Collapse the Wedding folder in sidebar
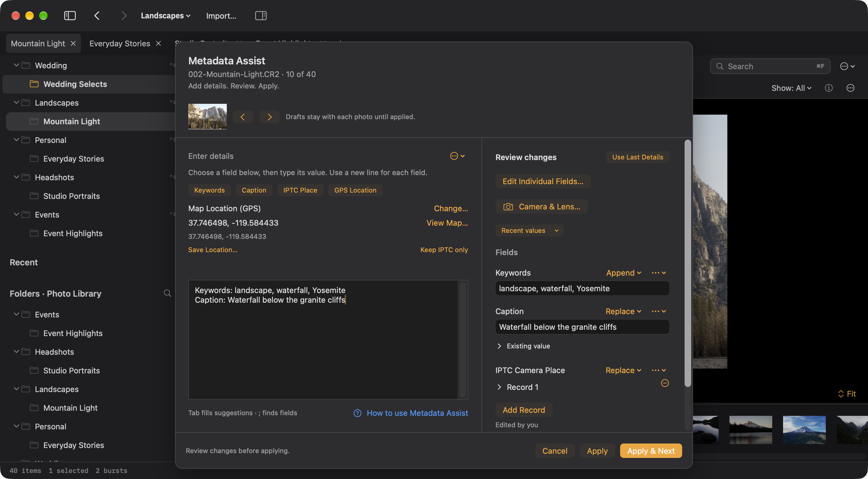Screen dimensions: 868x479 16,65
